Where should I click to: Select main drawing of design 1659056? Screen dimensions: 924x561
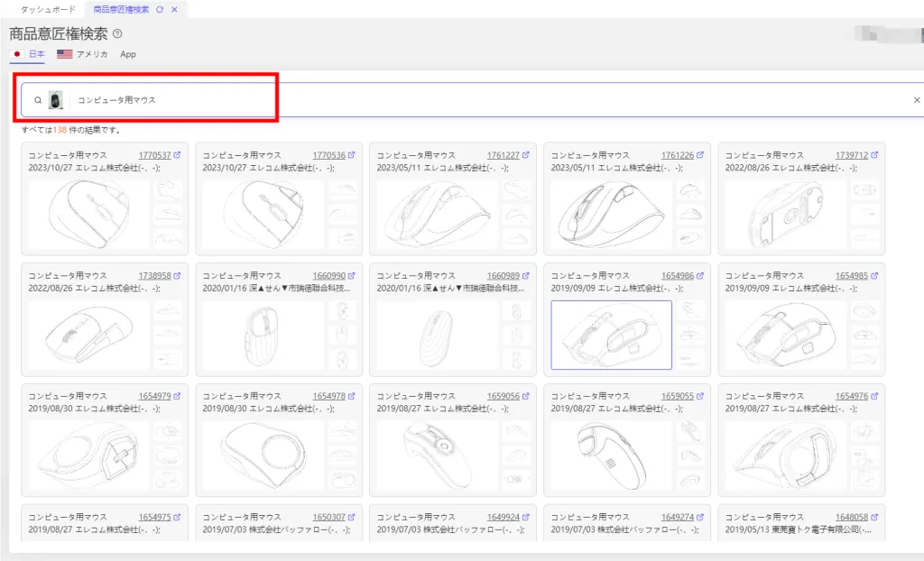coord(438,456)
